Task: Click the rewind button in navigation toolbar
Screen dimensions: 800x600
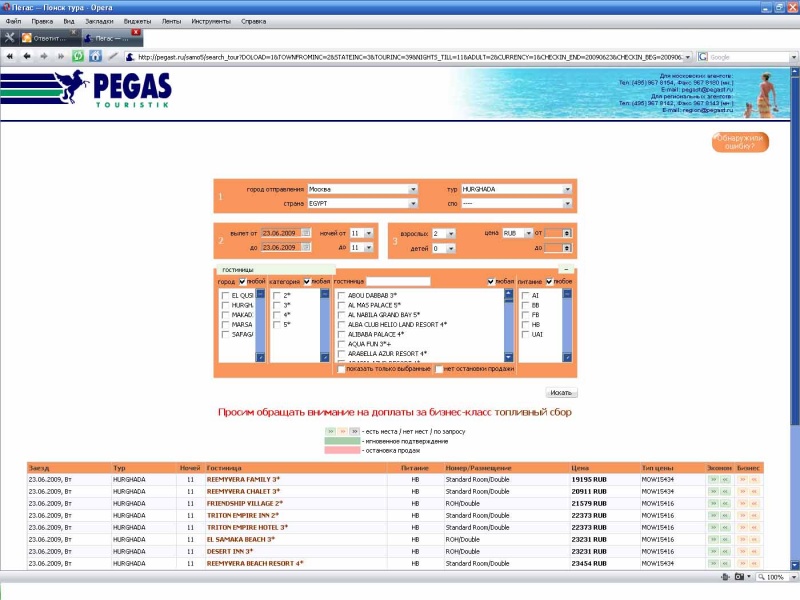Action: (x=10, y=56)
